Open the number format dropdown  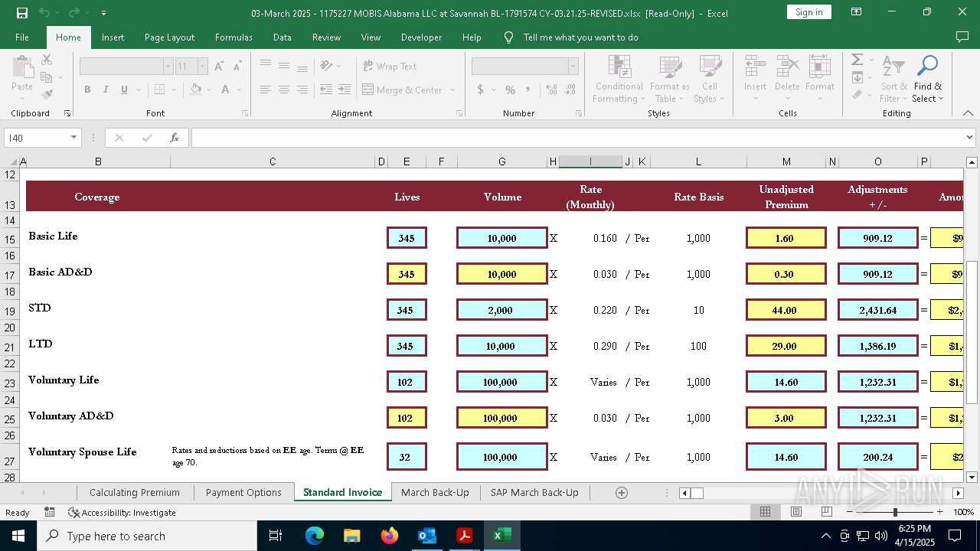click(x=573, y=67)
